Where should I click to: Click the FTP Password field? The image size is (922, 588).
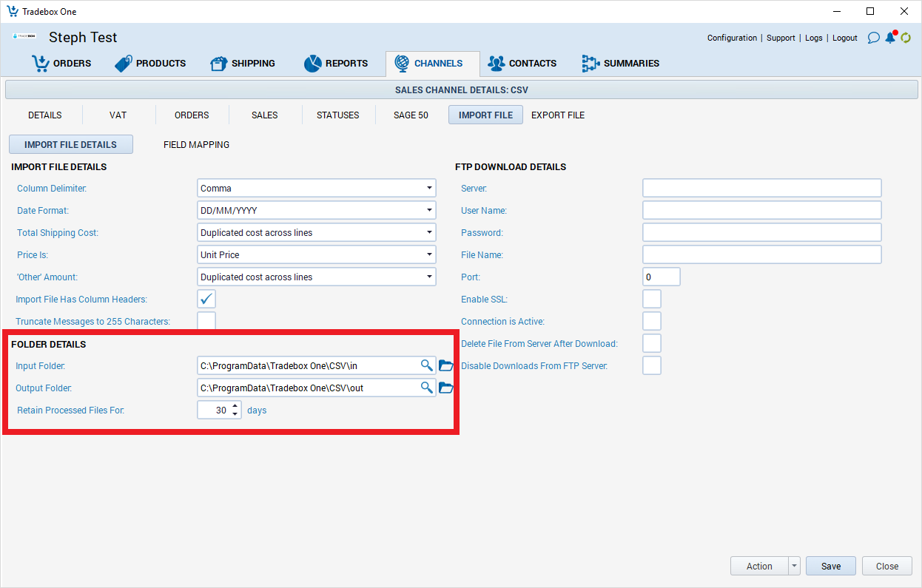pos(762,232)
